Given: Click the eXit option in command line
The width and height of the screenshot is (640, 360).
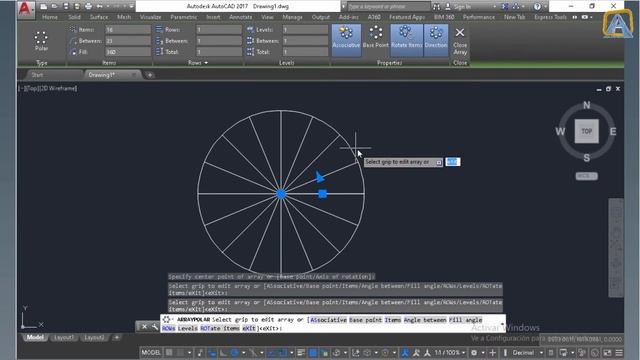Looking at the screenshot, I should pos(249,328).
